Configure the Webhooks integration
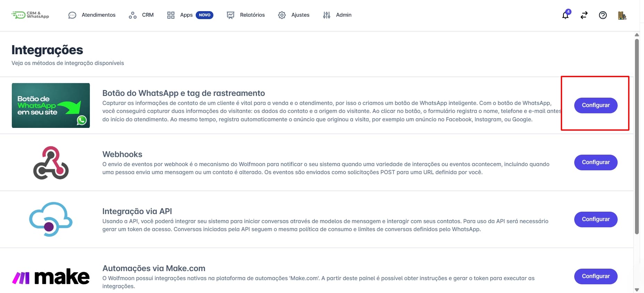 pos(596,162)
